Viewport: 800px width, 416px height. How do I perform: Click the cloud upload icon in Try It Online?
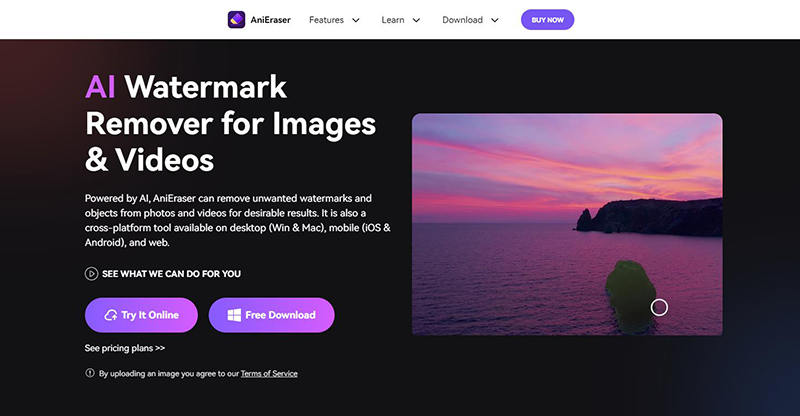click(x=111, y=315)
